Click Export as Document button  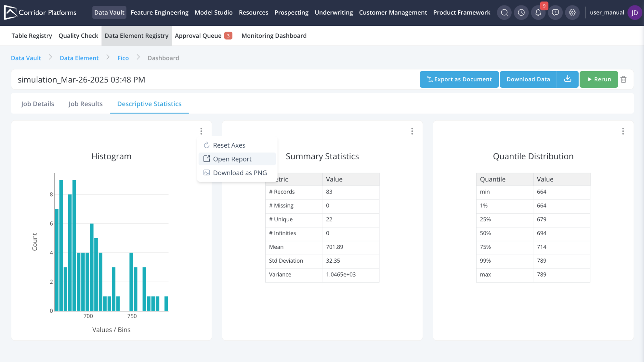[x=459, y=79]
